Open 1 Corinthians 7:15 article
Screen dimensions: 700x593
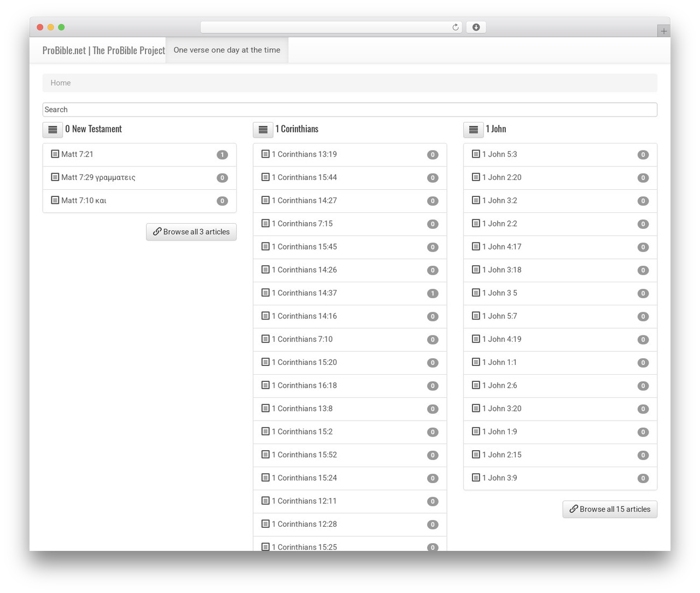coord(350,224)
